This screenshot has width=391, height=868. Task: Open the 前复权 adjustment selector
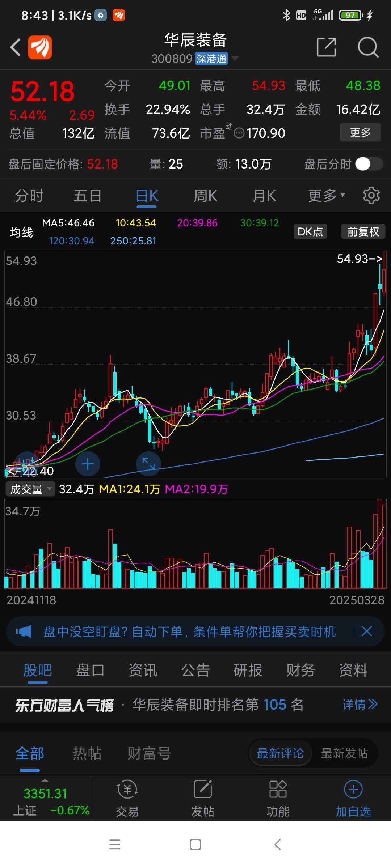pos(363,231)
